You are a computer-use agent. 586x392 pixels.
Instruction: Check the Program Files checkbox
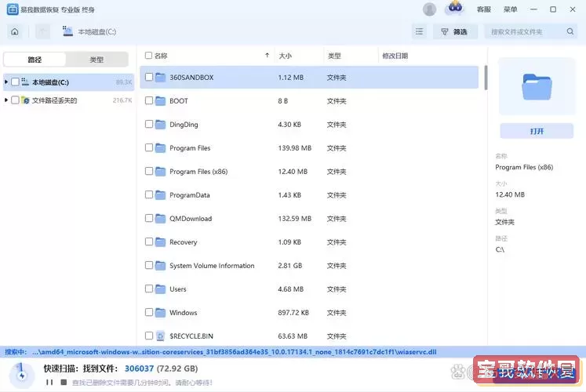point(149,147)
